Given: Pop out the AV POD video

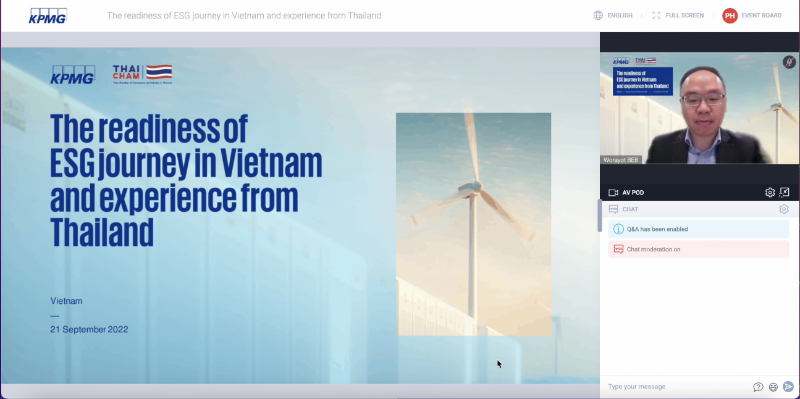Looking at the screenshot, I should (x=784, y=192).
